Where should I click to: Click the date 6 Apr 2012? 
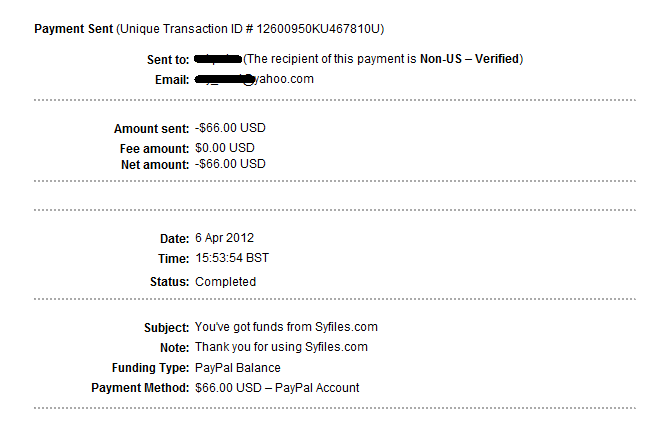tap(224, 239)
